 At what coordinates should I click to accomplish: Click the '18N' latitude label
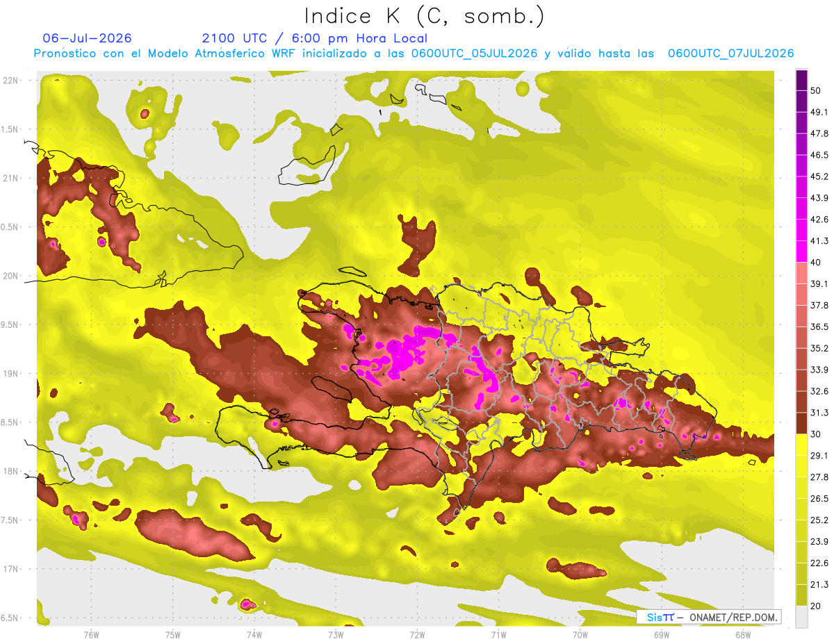[10, 471]
